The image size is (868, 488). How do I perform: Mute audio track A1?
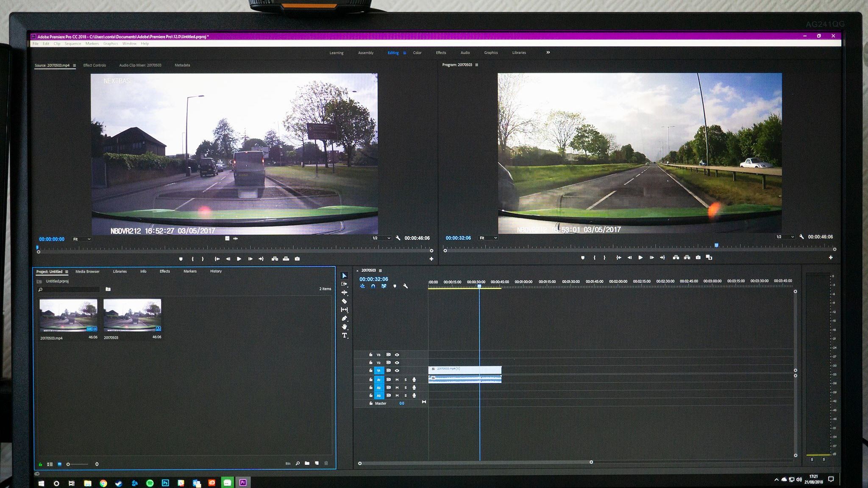pyautogui.click(x=397, y=380)
